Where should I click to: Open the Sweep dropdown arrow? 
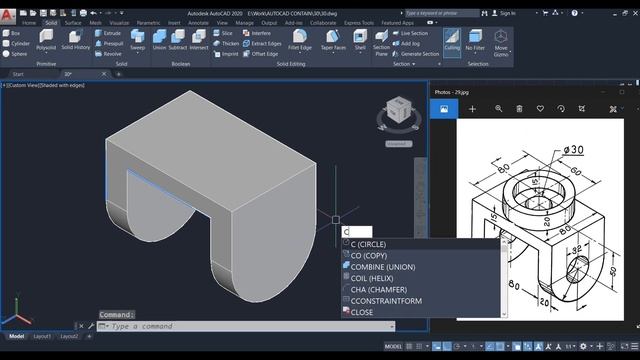[138, 53]
